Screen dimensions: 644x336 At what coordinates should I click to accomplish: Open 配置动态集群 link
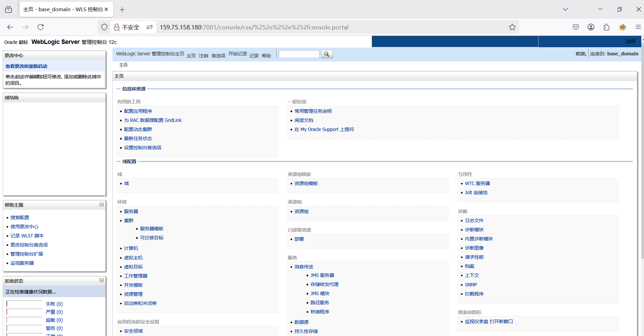pyautogui.click(x=138, y=129)
